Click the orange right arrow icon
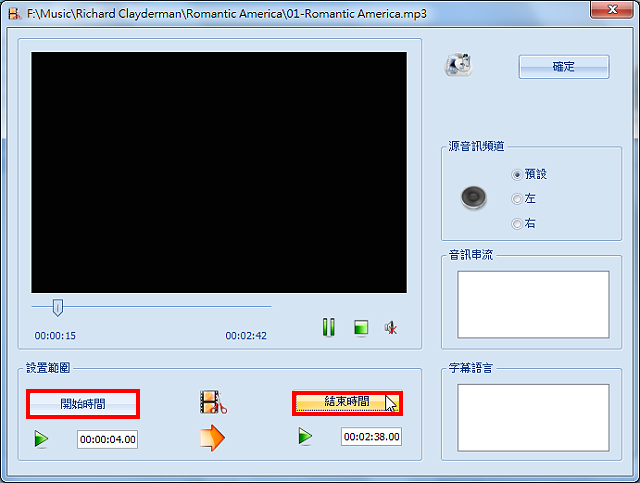 click(x=212, y=438)
